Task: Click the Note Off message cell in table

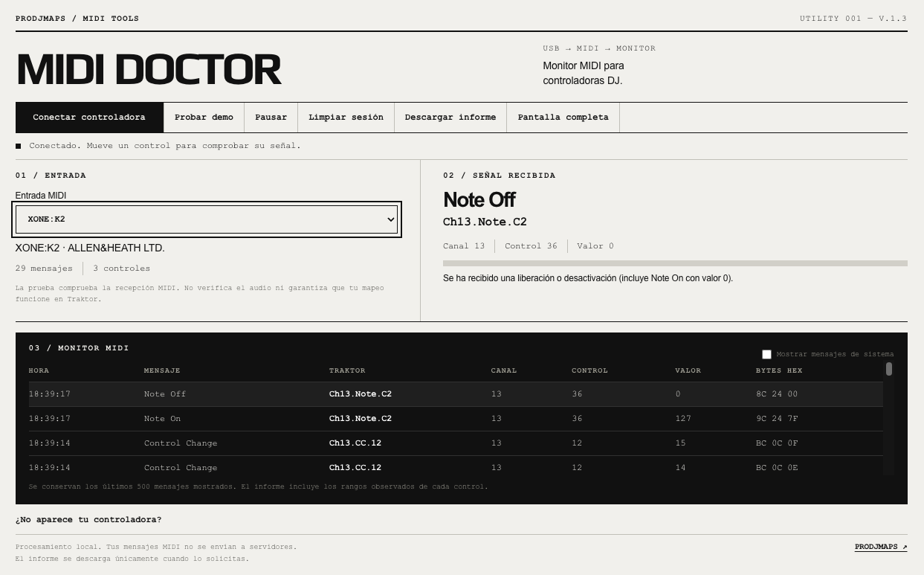Action: [x=165, y=394]
